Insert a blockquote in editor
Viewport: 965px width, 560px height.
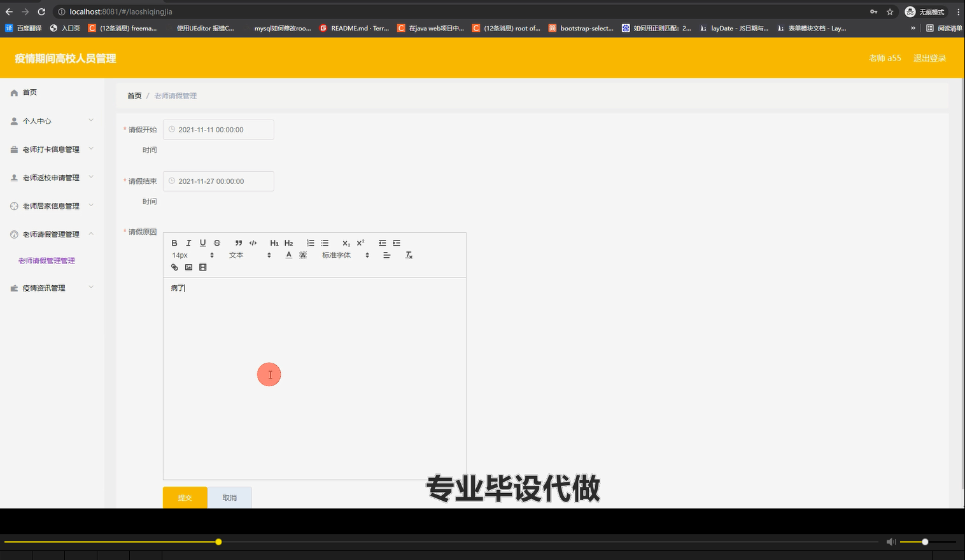coord(239,243)
